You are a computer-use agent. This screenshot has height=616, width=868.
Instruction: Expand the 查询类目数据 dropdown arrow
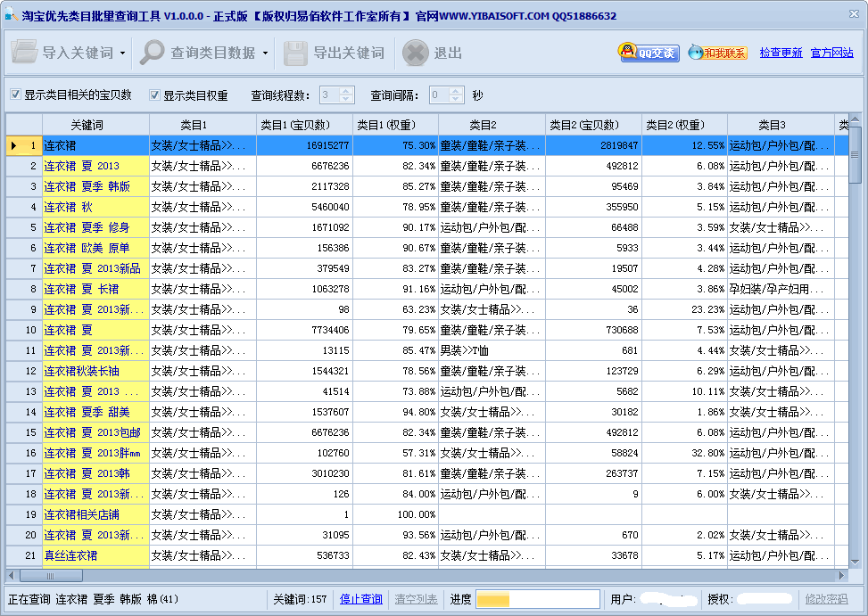[265, 53]
